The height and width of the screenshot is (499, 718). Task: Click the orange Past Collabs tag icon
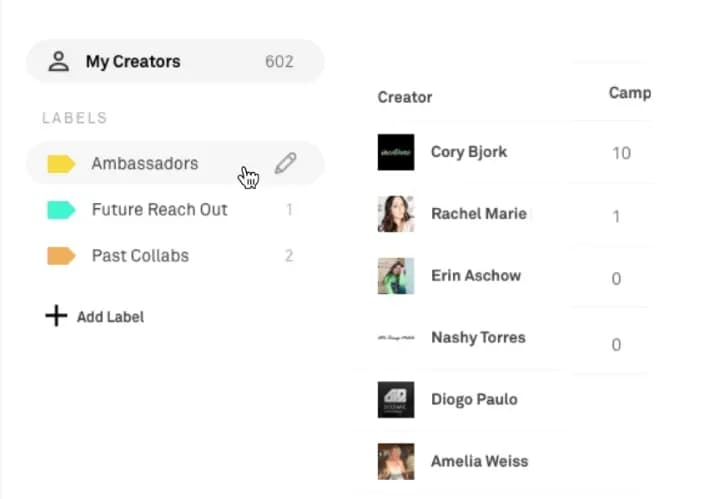tap(61, 256)
